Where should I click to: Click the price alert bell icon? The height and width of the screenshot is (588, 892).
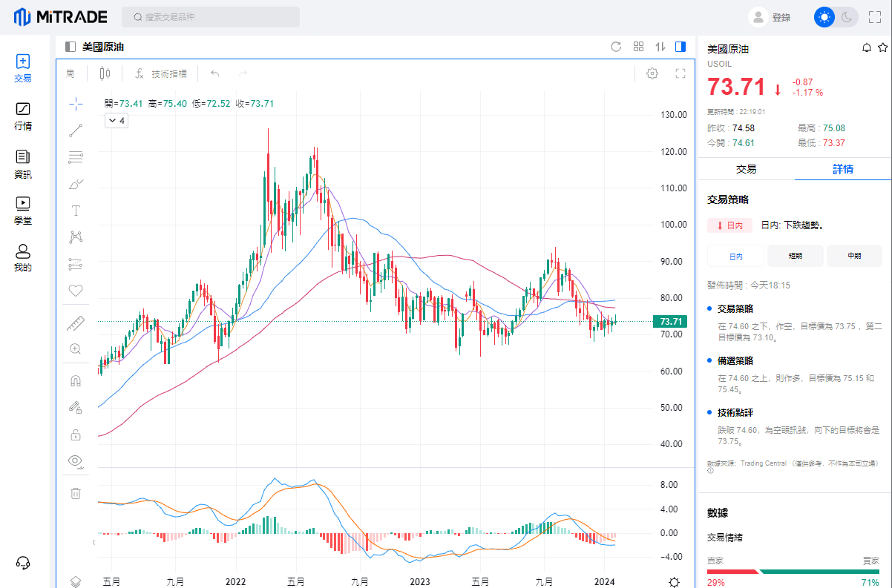point(866,48)
